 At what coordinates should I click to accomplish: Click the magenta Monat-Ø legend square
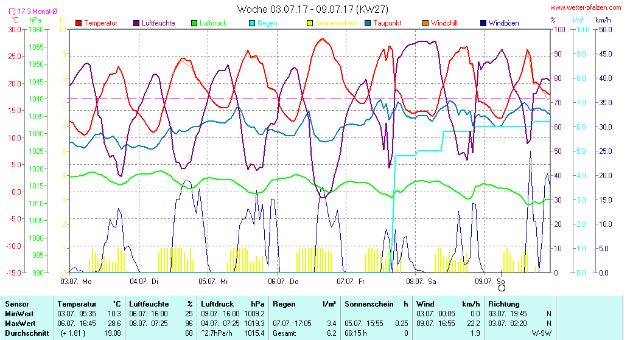[x=12, y=12]
